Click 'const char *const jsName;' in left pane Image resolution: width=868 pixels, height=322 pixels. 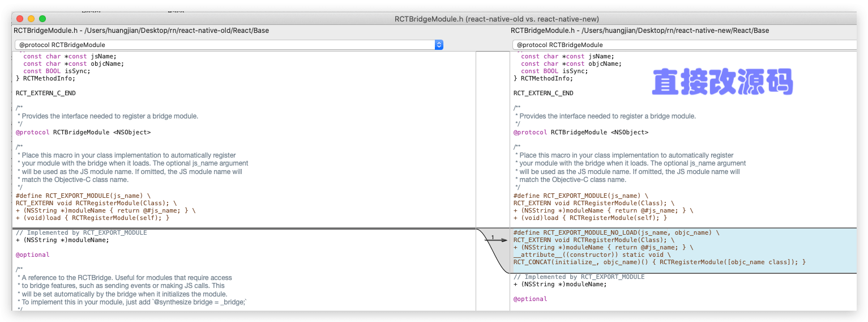click(x=70, y=56)
